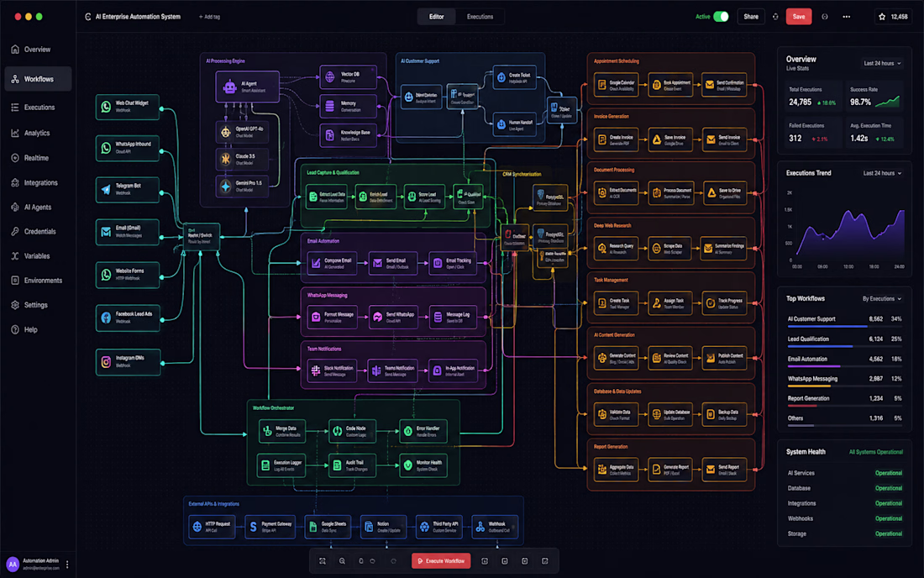
Task: Open the Overview page in sidebar
Action: 38,50
